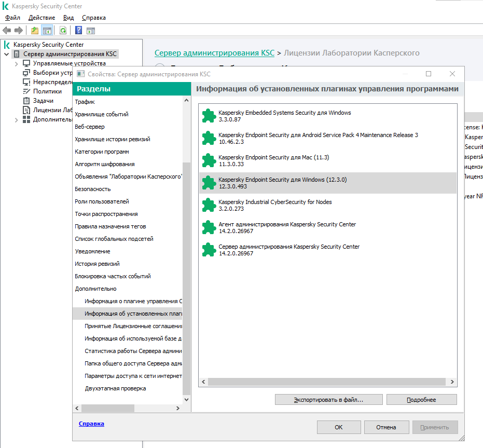This screenshot has height=448, width=483.
Task: Click the Дополнительно grid icon in tree
Action: [x=26, y=119]
